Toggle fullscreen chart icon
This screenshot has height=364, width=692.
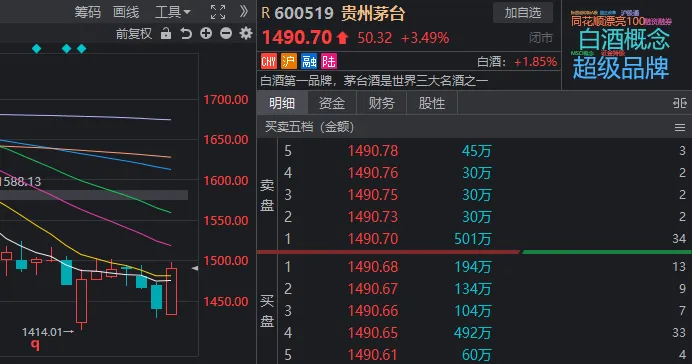(218, 12)
